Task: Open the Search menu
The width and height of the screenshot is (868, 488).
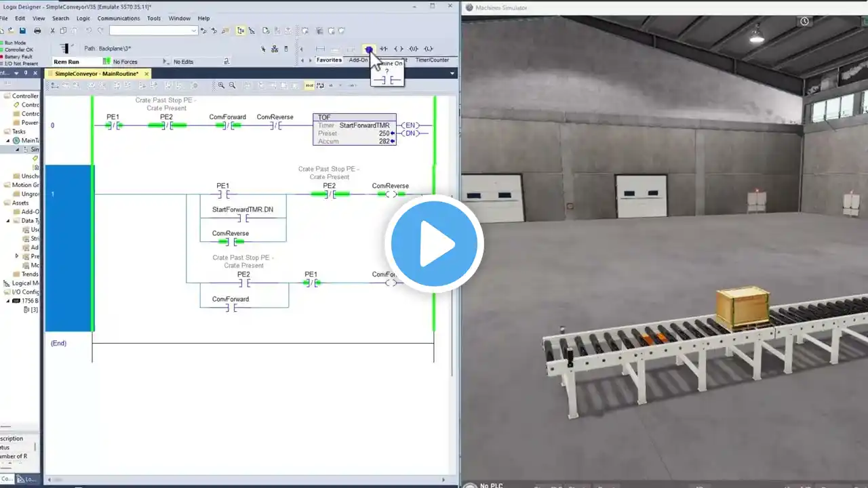Action: (x=60, y=18)
